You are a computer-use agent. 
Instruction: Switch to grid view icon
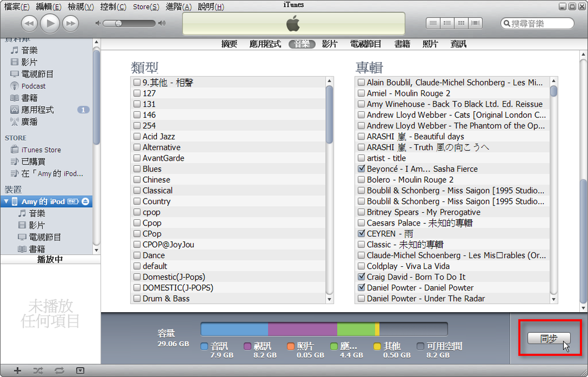tap(461, 23)
